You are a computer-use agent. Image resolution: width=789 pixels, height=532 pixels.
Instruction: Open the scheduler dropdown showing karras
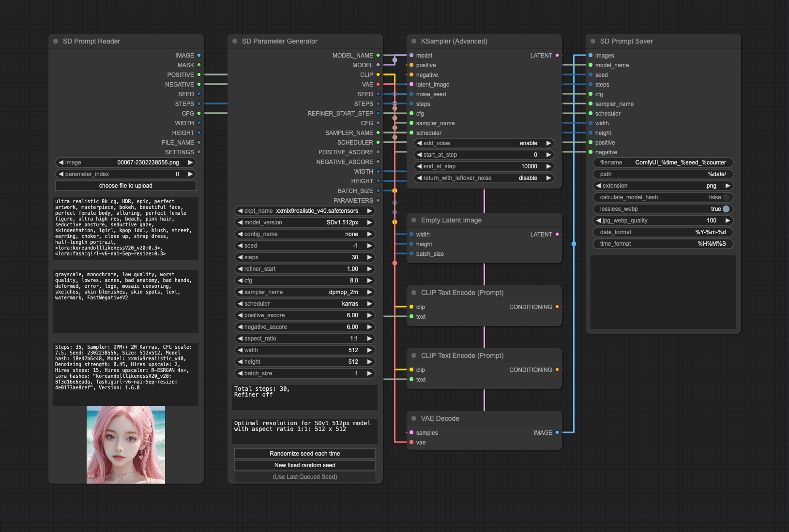point(305,304)
